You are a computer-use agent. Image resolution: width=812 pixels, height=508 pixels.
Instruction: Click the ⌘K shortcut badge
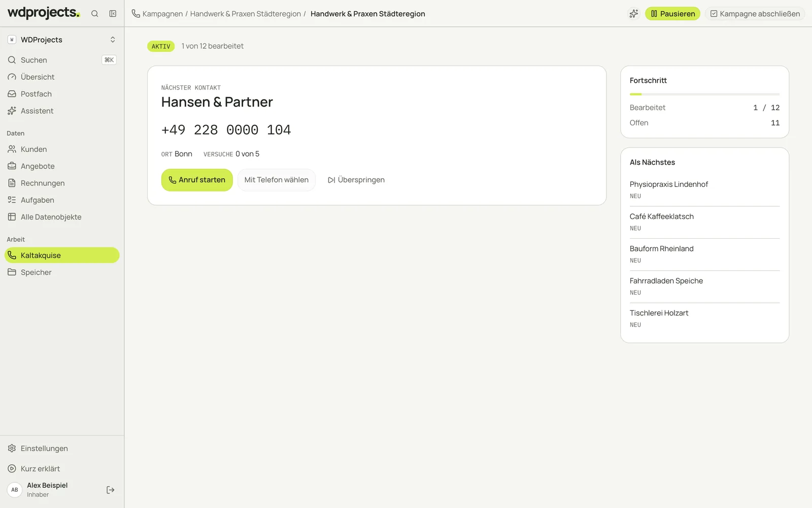[x=109, y=60]
